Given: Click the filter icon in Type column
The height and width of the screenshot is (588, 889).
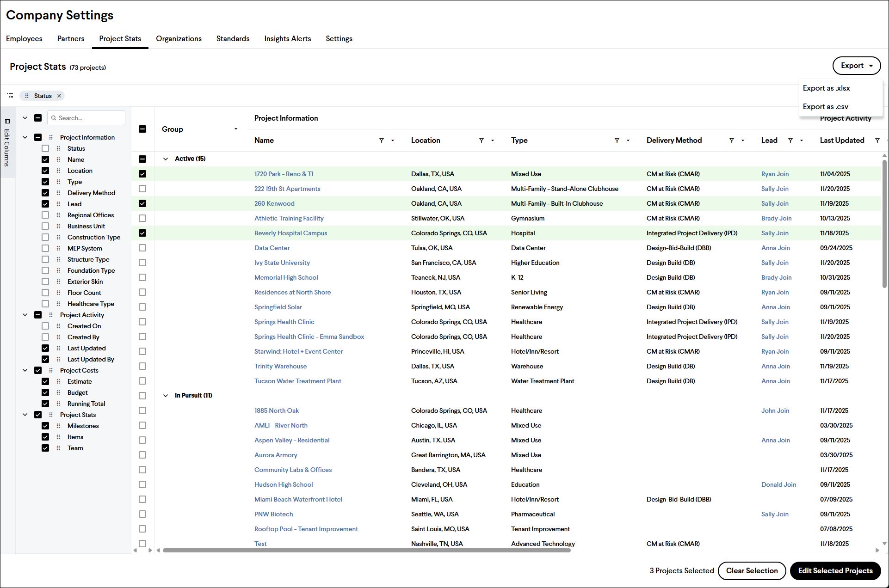Looking at the screenshot, I should pyautogui.click(x=617, y=141).
